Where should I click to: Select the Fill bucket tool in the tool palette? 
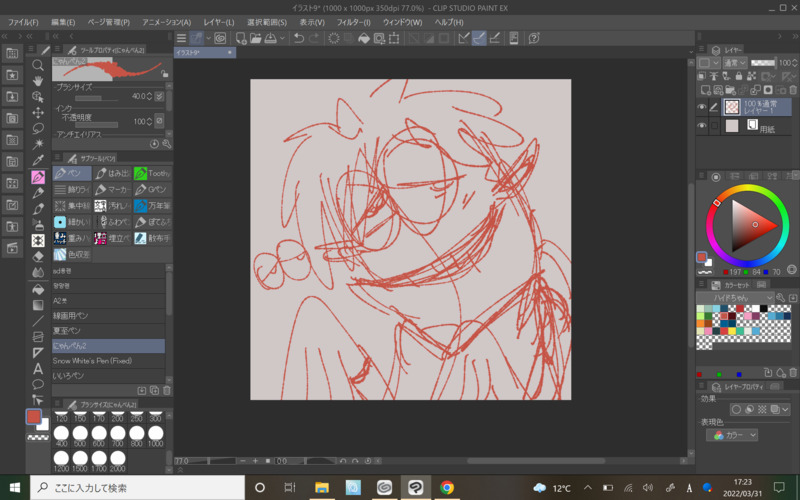click(38, 289)
